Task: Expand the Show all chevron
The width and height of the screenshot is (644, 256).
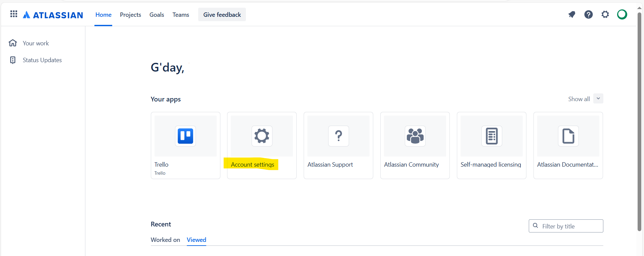Action: (x=598, y=98)
